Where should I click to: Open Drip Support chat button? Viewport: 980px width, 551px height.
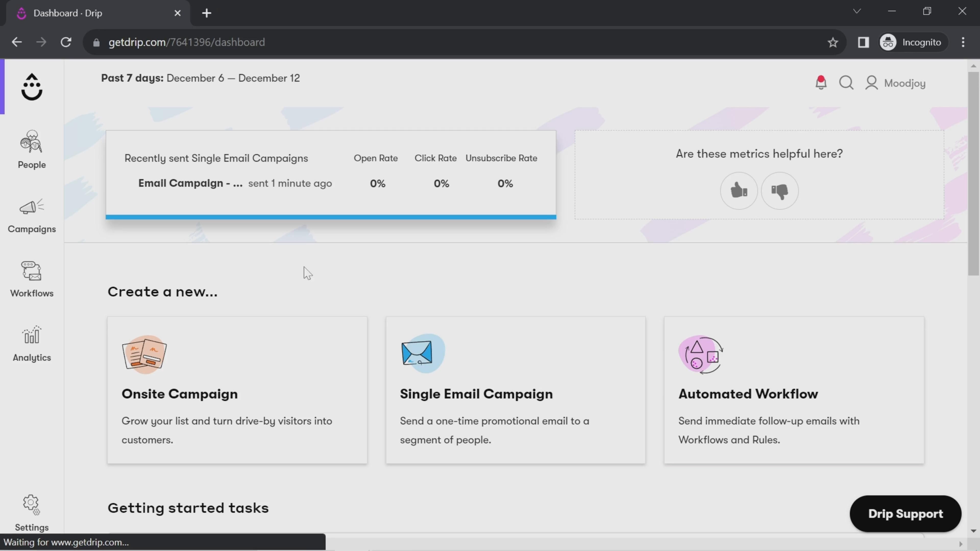[905, 514]
